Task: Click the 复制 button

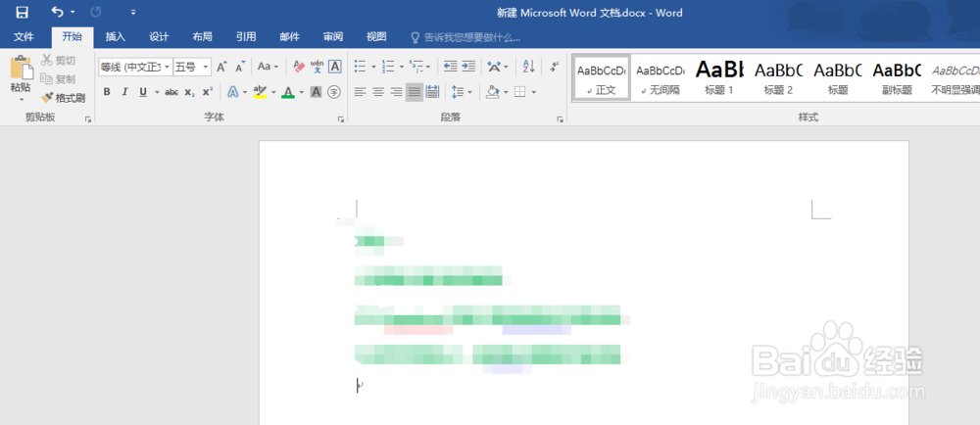Action: tap(59, 79)
